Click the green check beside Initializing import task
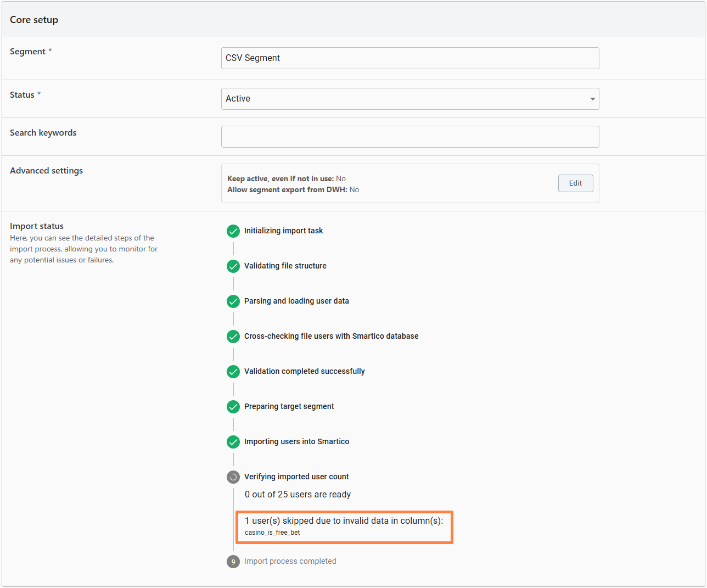Screen dimensions: 707x588 233,231
